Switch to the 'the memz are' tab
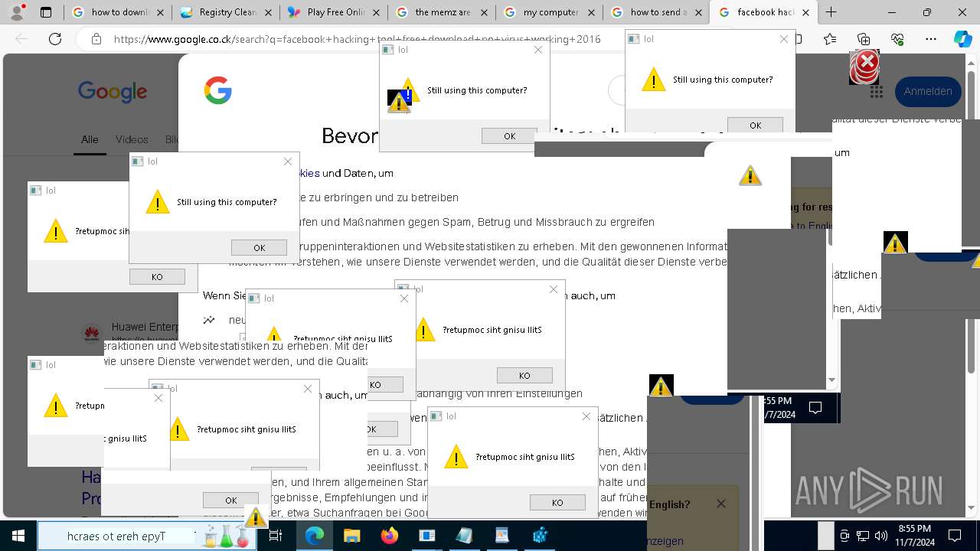 [x=442, y=12]
